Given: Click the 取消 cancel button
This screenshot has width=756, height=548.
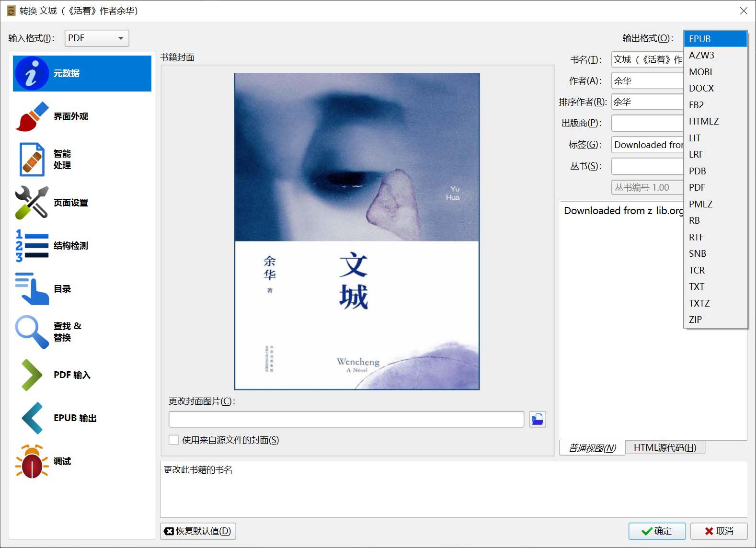Looking at the screenshot, I should tap(719, 531).
